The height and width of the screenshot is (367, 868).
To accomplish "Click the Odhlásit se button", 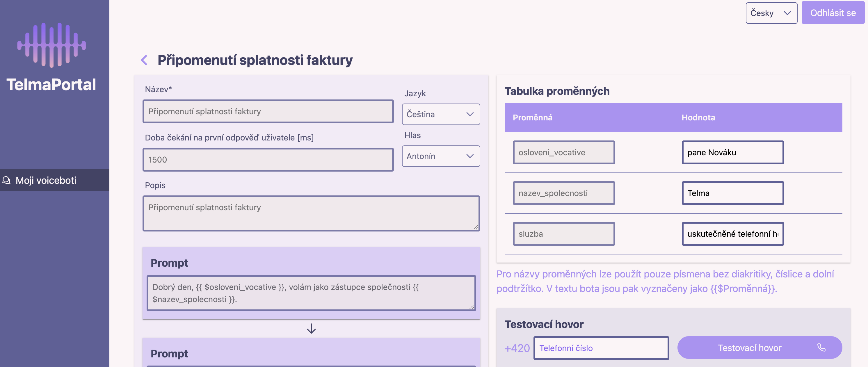I will (833, 13).
